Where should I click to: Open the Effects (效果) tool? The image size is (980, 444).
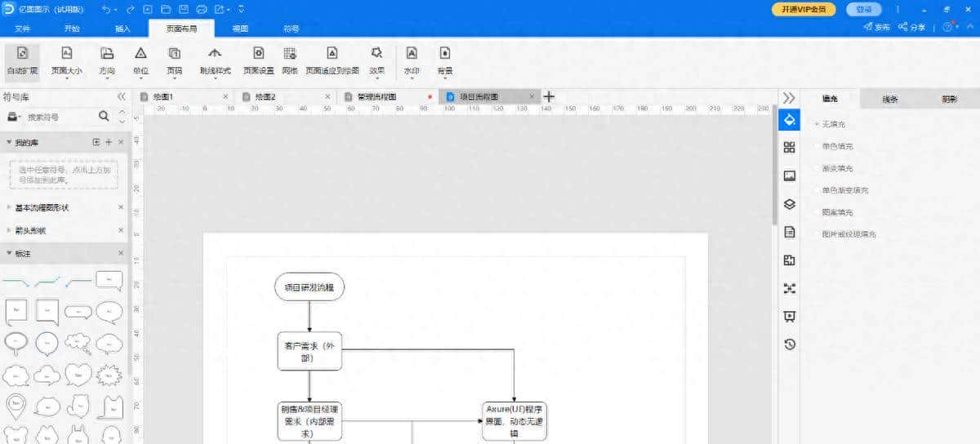point(376,60)
